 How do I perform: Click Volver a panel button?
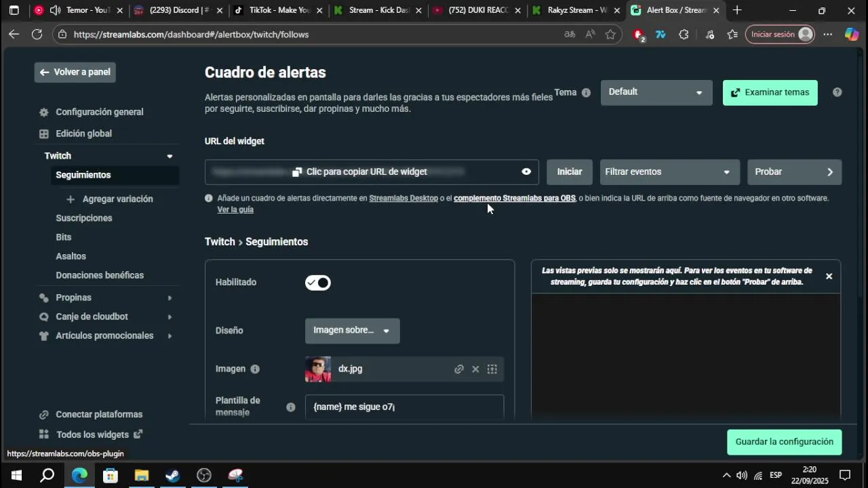tap(75, 73)
